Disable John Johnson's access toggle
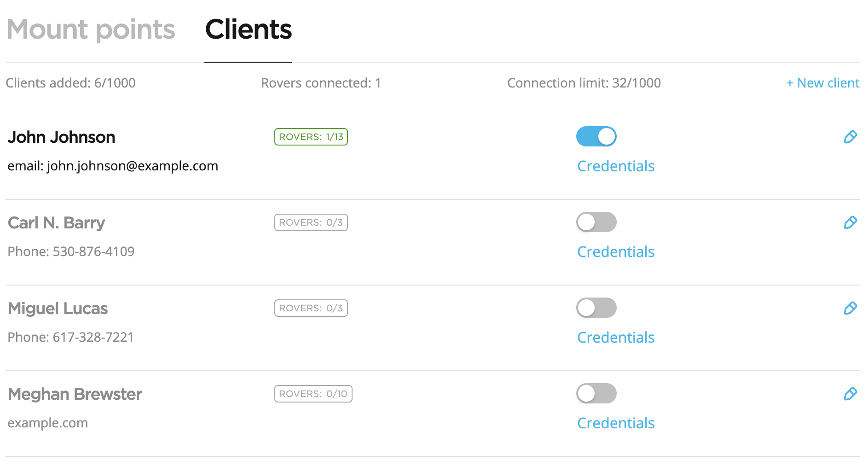The height and width of the screenshot is (467, 868). (x=596, y=136)
